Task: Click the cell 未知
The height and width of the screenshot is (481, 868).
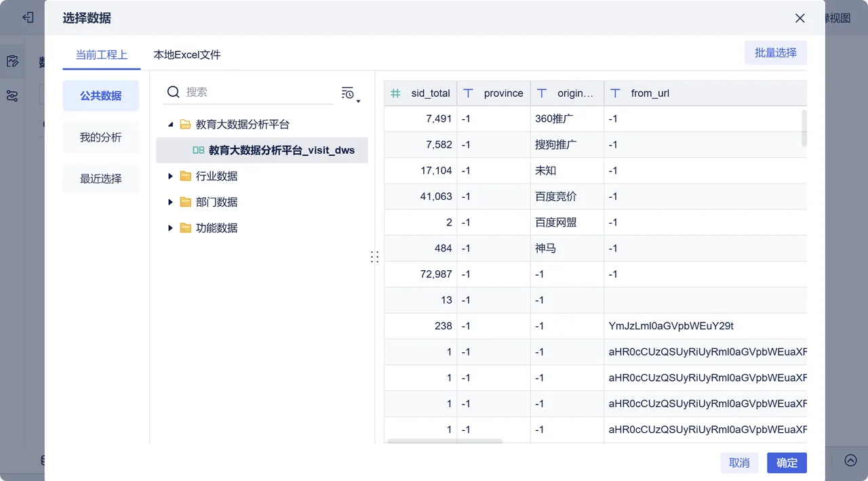Action: pyautogui.click(x=567, y=171)
